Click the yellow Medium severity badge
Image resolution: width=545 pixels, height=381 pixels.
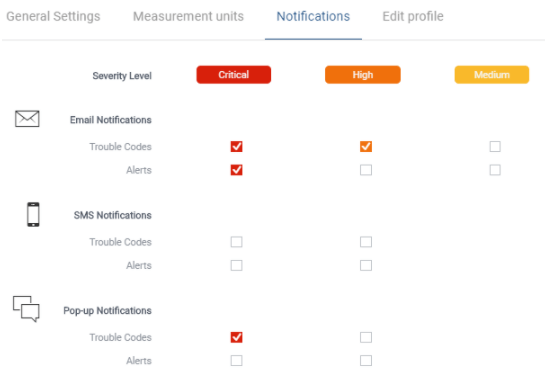tap(492, 75)
